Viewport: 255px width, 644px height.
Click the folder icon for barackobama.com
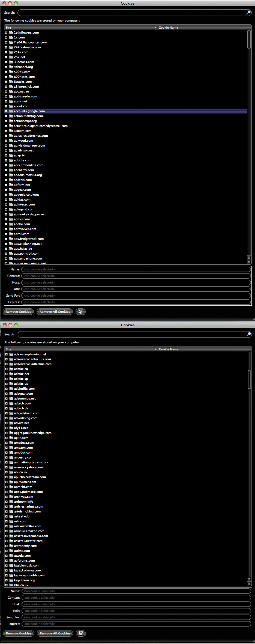[x=11, y=570]
